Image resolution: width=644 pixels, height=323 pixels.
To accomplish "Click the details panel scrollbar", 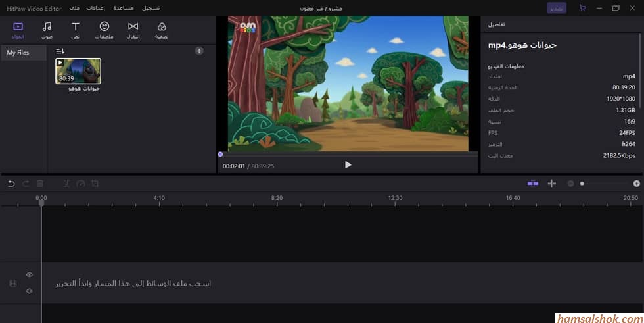I will pyautogui.click(x=641, y=70).
